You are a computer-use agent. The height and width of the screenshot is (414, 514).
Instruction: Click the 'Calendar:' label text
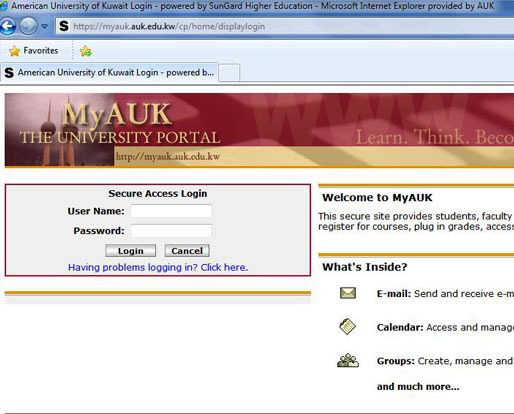pos(400,327)
